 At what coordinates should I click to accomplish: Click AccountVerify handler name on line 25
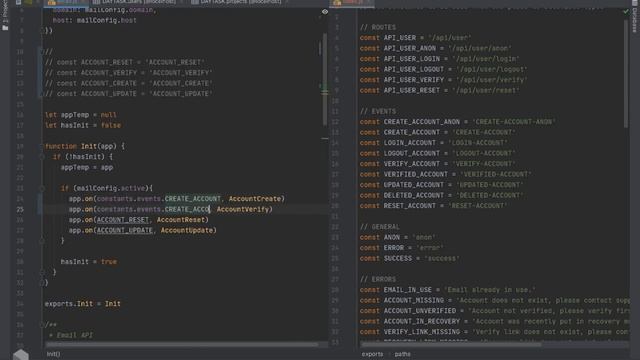coord(243,209)
